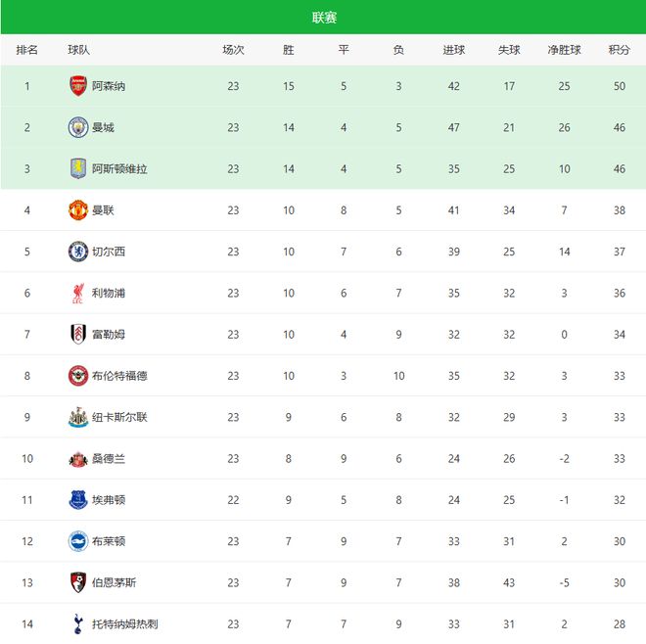Open the 布莱顿 team name link

pos(109,541)
